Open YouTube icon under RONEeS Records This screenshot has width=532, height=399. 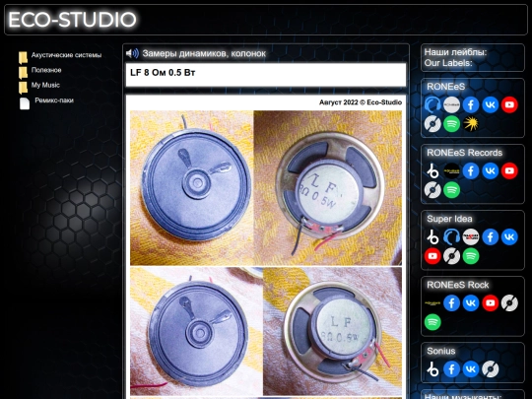point(509,171)
